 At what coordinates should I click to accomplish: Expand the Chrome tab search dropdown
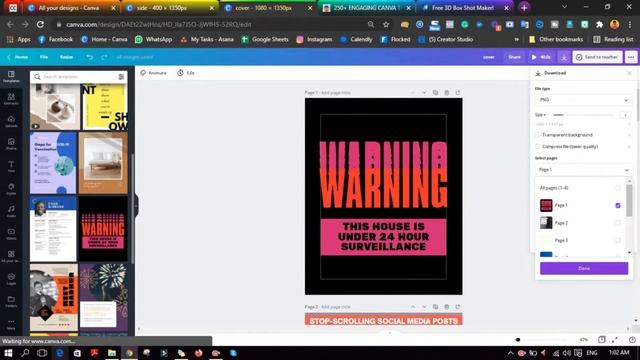pos(564,7)
